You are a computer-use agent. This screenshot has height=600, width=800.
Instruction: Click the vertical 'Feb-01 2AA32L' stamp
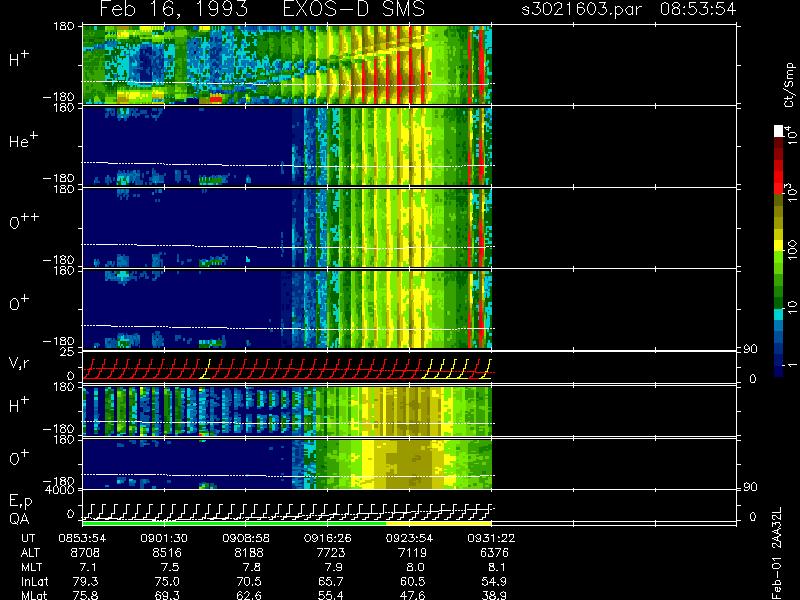pos(777,553)
